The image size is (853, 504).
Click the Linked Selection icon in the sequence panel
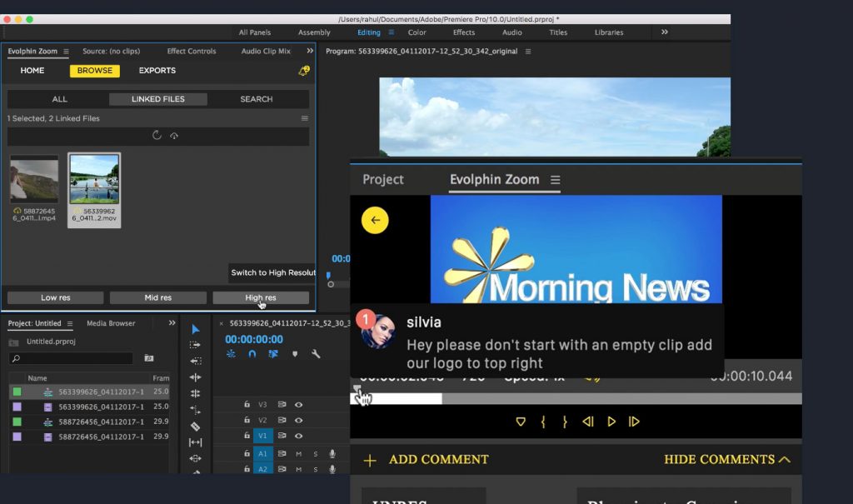tap(273, 354)
